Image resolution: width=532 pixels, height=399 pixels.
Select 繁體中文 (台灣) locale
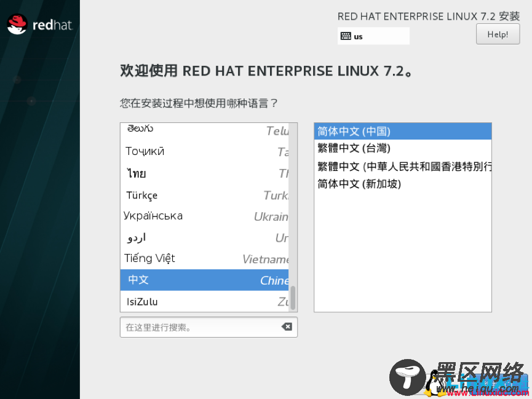click(x=402, y=148)
